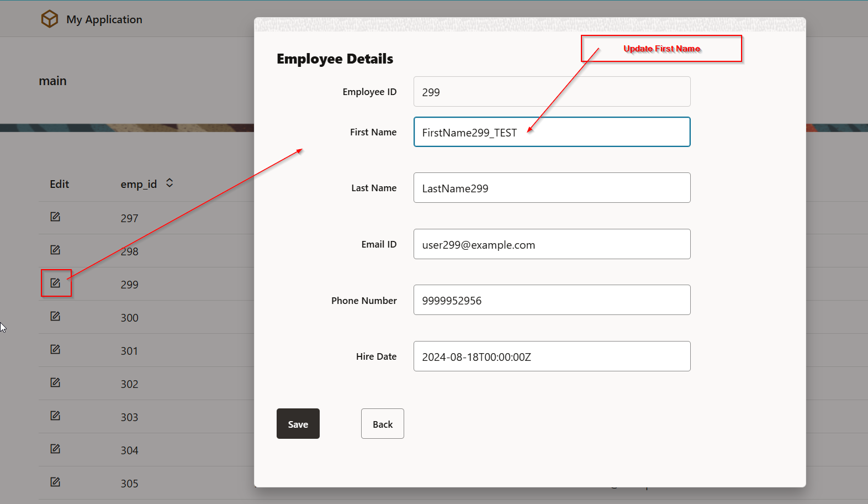Viewport: 868px width, 504px height.
Task: Click the edit icon for employee 298
Action: [x=55, y=250]
